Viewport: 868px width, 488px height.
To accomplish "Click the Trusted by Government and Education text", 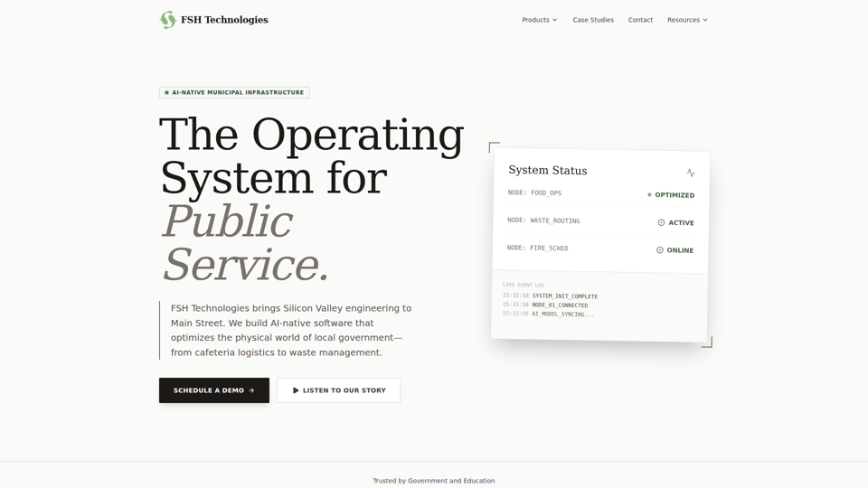I will pyautogui.click(x=433, y=481).
